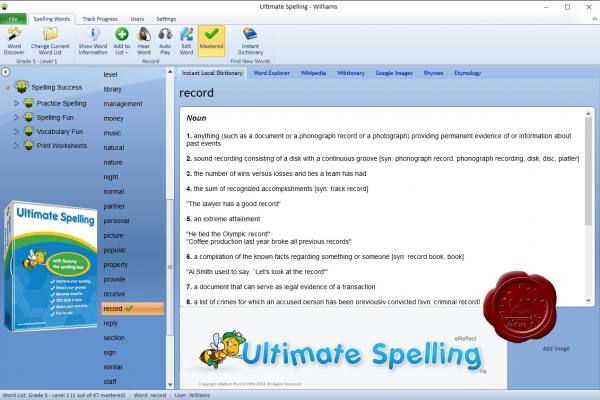Select the Spelling Success bee icon

[x=22, y=87]
